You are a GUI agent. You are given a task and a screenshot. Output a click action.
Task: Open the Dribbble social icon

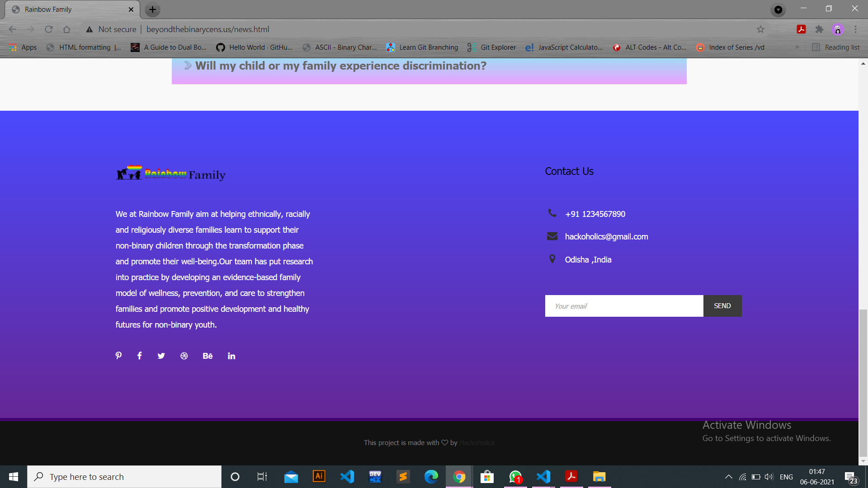pyautogui.click(x=184, y=356)
